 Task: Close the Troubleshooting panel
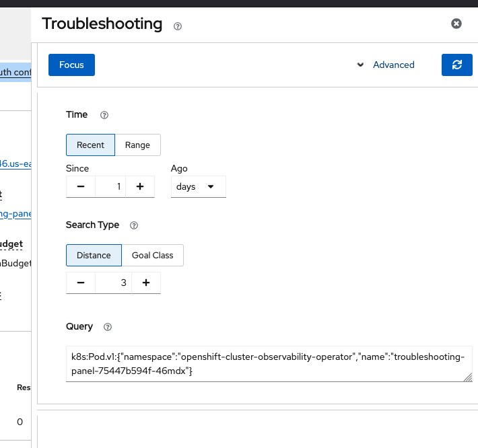point(456,24)
